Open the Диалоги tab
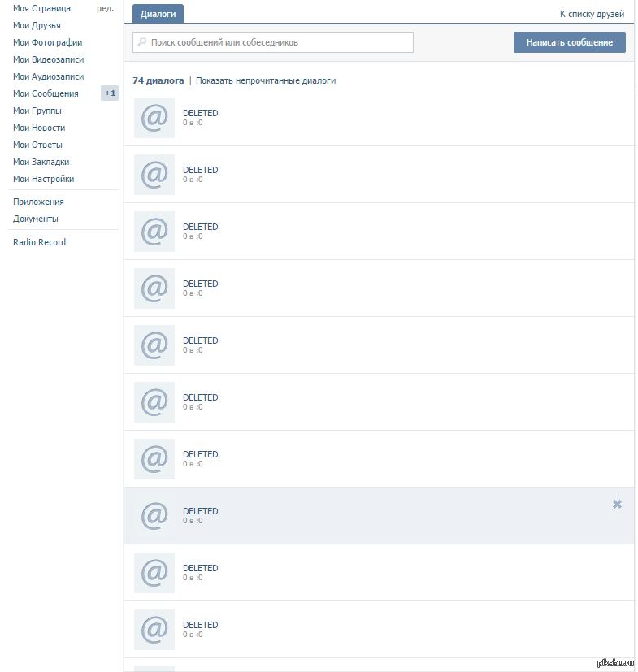 pos(158,15)
